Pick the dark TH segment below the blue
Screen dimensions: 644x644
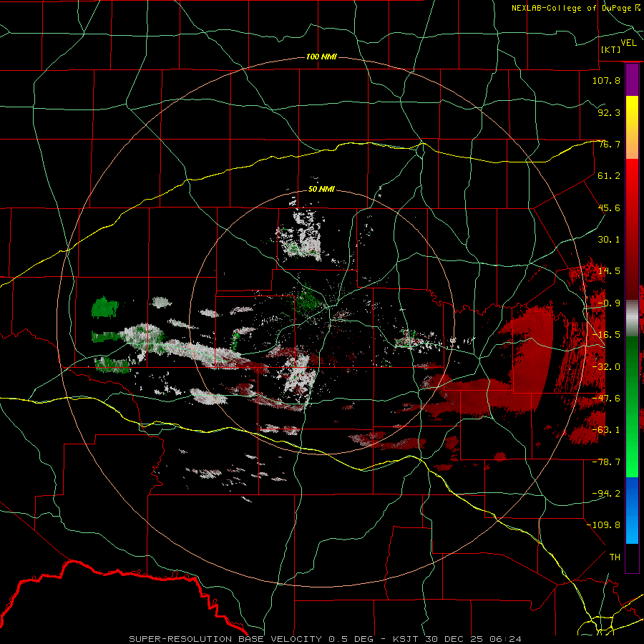click(632, 558)
